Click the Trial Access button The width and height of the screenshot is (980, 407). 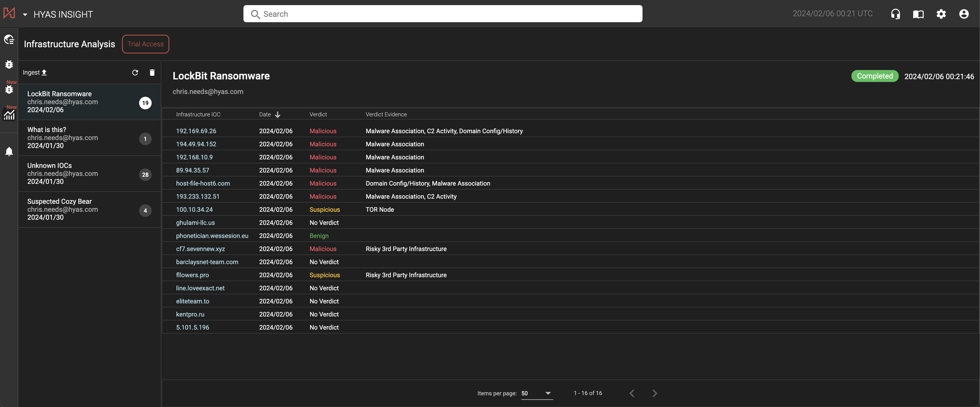(145, 44)
